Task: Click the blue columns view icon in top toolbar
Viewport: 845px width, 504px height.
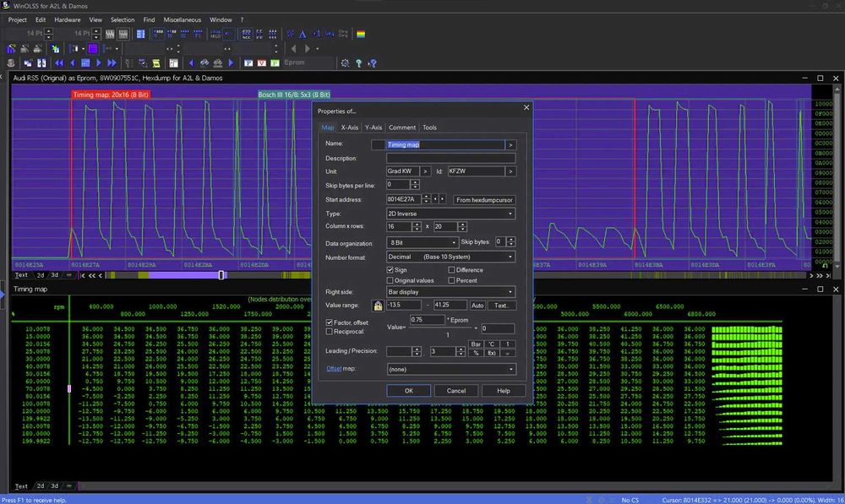Action: [140, 34]
